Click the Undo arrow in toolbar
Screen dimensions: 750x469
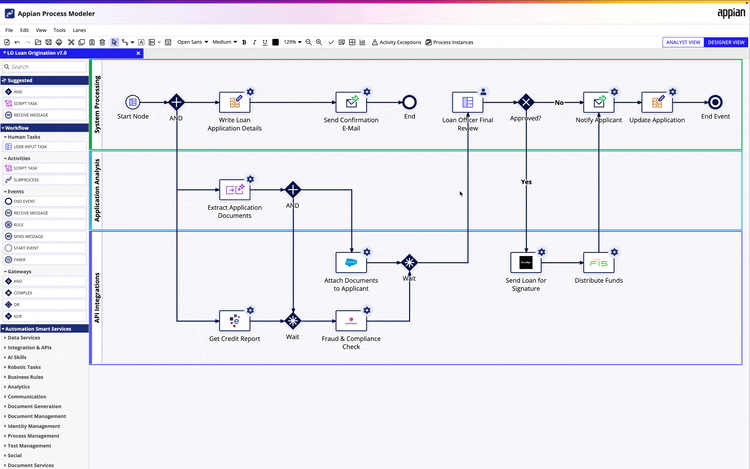pyautogui.click(x=17, y=42)
